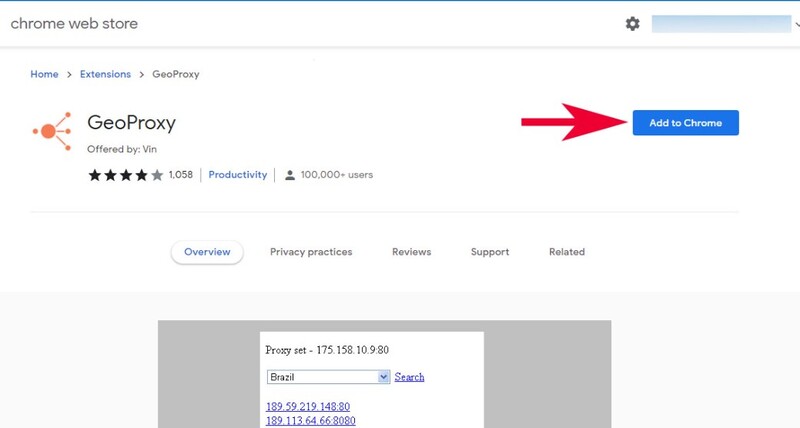800x428 pixels.
Task: Switch to the Reviews tab
Action: 411,252
